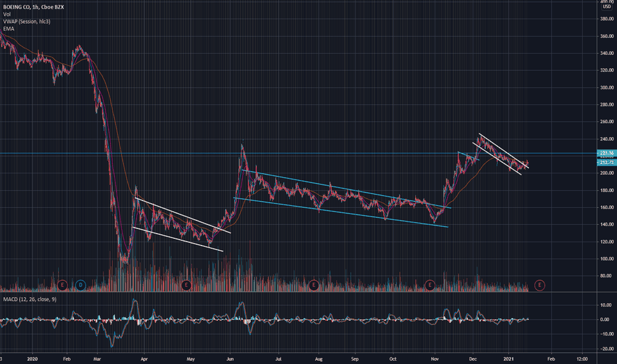Click the 100.00 price axis label
Image resolution: width=617 pixels, height=364 pixels.
pos(607,259)
